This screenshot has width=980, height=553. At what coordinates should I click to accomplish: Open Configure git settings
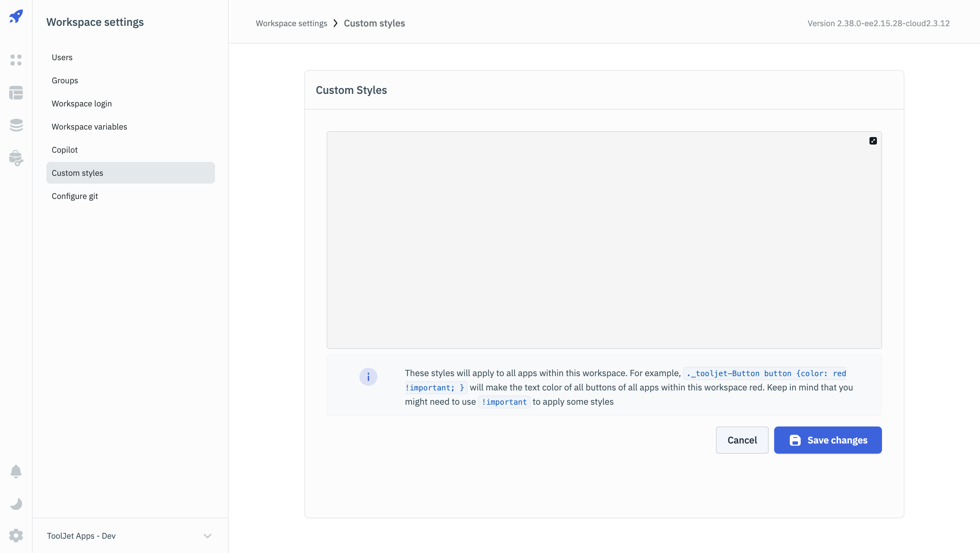[75, 196]
